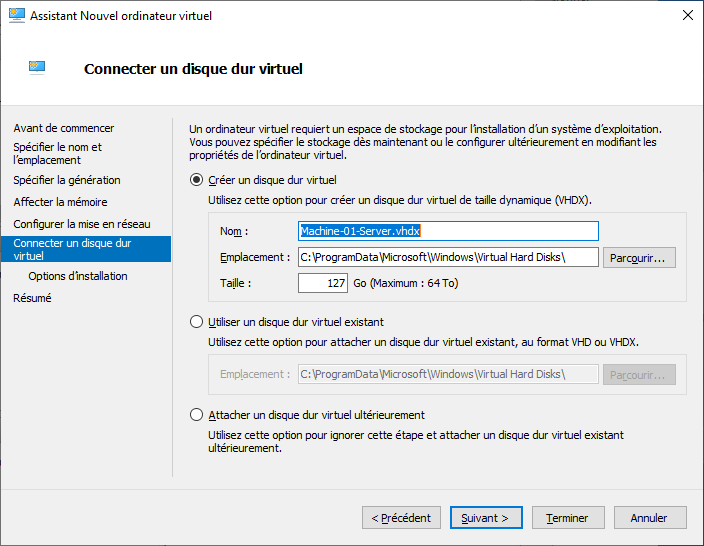Click the wizard icon in title bar
This screenshot has height=546, width=704.
(x=16, y=16)
